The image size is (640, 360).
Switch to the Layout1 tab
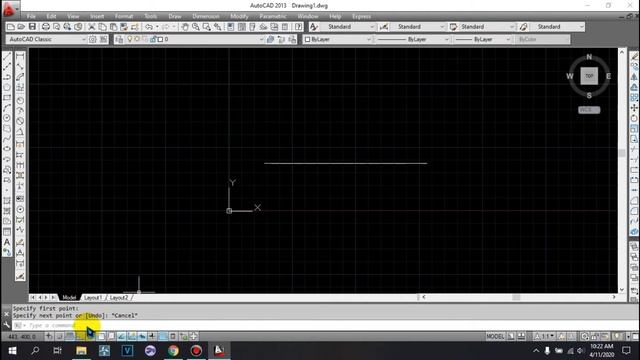(x=93, y=298)
